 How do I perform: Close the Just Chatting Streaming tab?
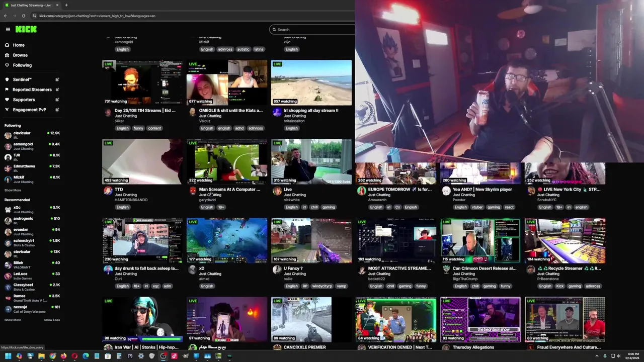[57, 5]
